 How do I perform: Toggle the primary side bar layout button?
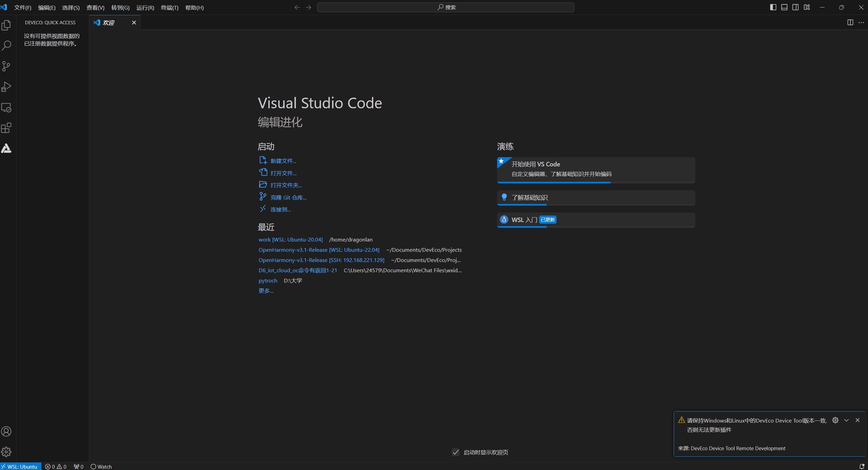tap(773, 8)
